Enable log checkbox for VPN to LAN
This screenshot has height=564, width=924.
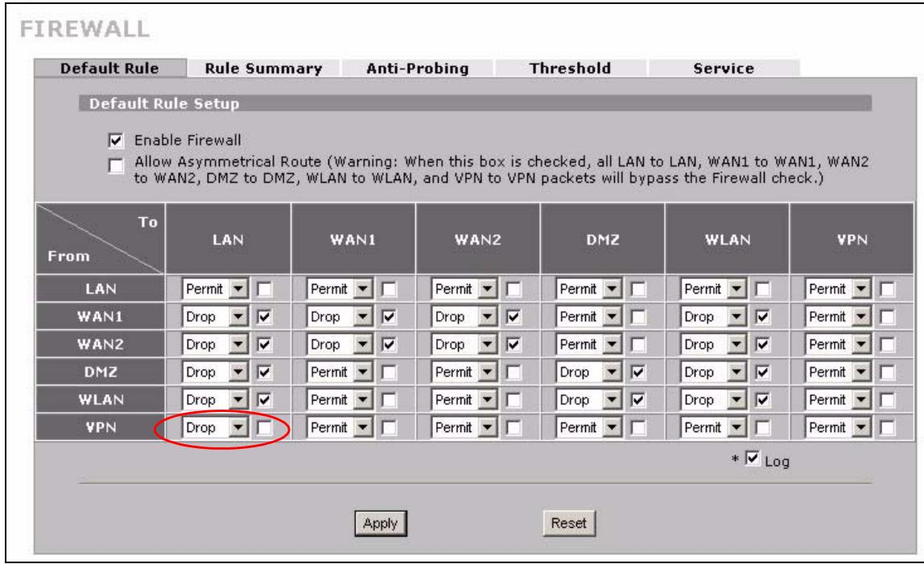[x=265, y=428]
